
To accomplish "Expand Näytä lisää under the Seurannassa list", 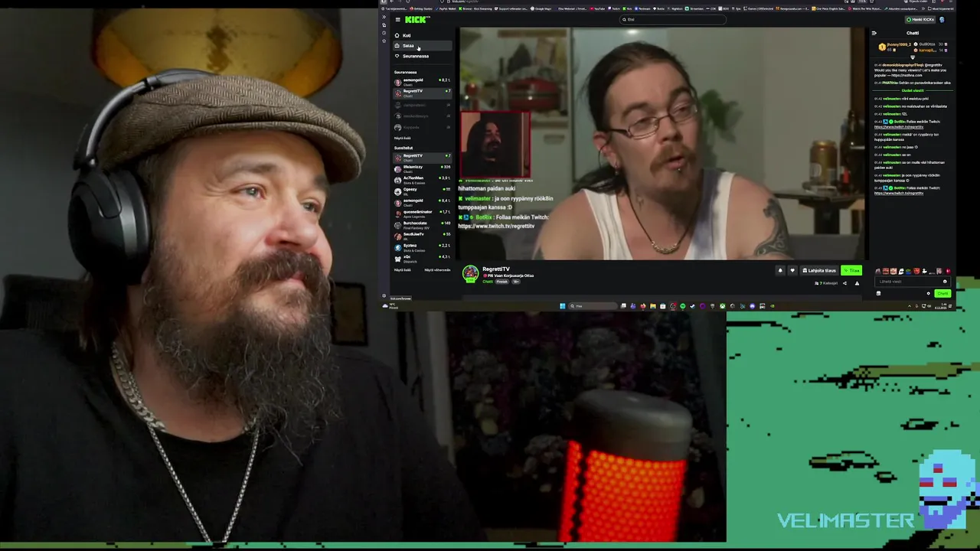I will pyautogui.click(x=402, y=138).
